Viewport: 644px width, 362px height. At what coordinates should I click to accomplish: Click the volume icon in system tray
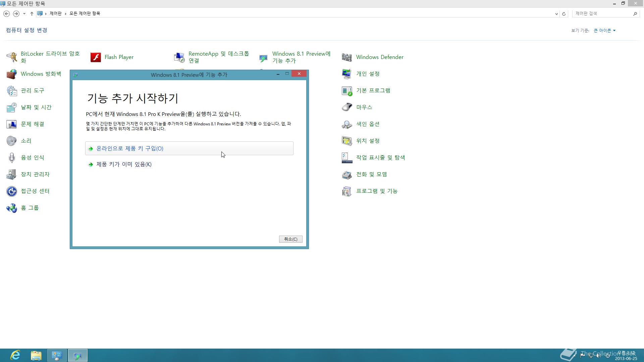pos(599,356)
